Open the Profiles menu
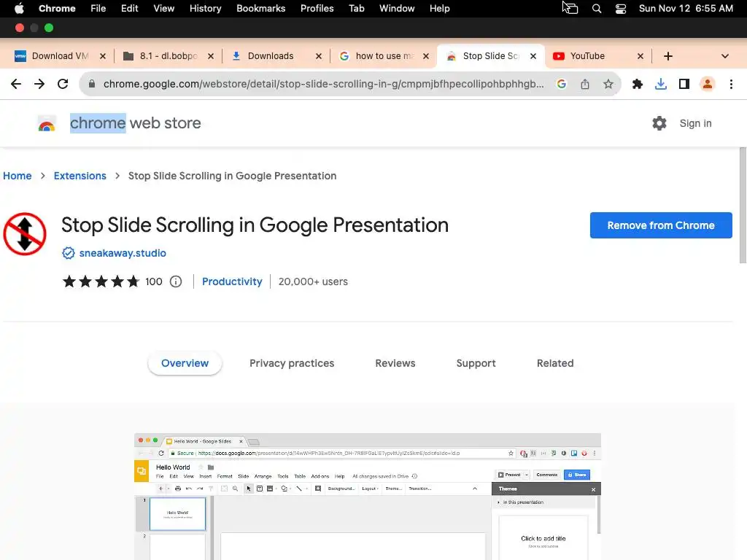 pos(317,9)
